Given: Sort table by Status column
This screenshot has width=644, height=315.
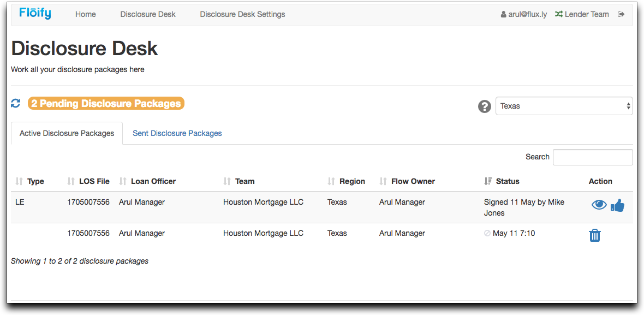Looking at the screenshot, I should [508, 181].
